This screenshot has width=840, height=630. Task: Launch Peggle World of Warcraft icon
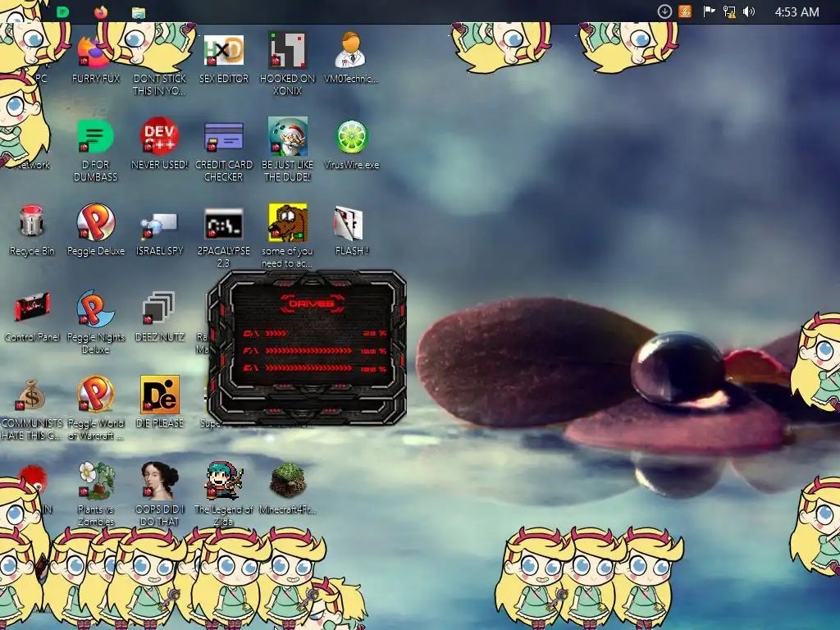95,409
